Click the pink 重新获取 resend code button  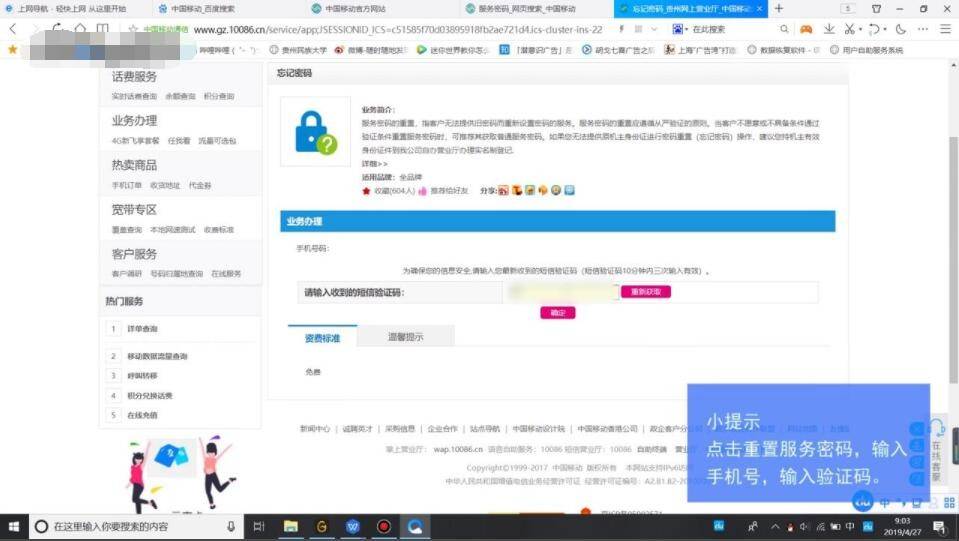(x=646, y=292)
